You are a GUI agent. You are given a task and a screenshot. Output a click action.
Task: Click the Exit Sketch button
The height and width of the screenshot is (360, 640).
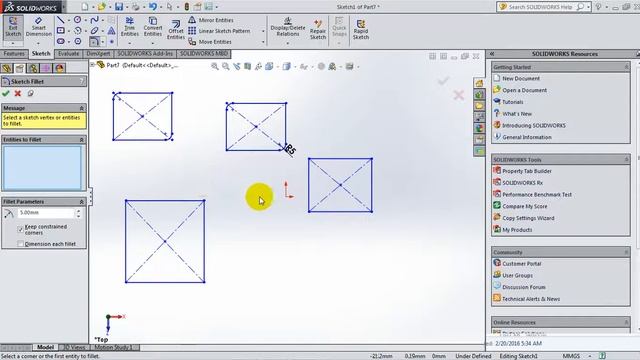(13, 27)
